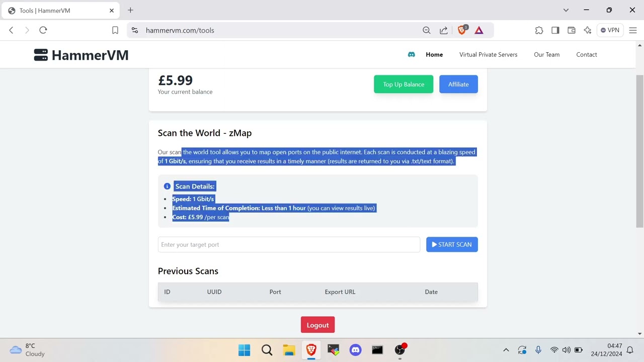Click the Export URL column header
The width and height of the screenshot is (644, 362).
340,292
